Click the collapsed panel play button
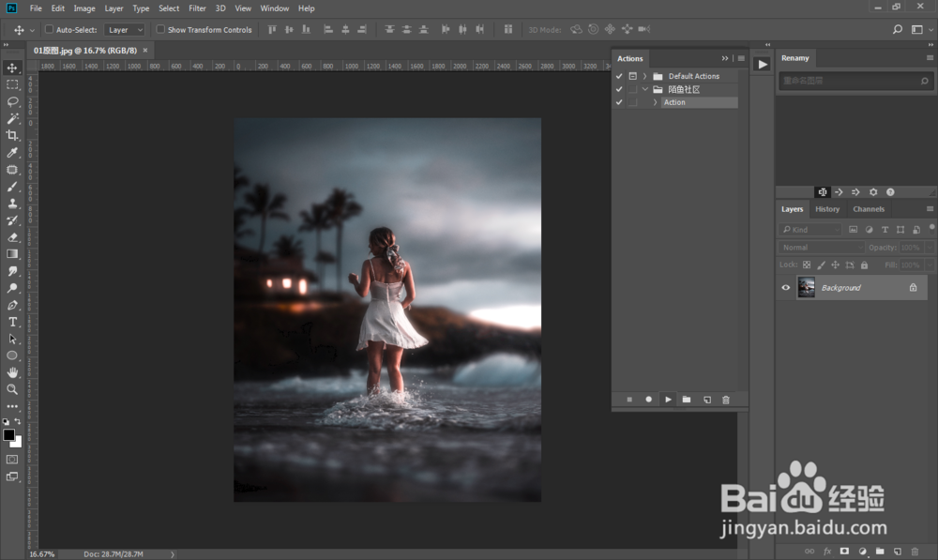The width and height of the screenshot is (938, 560). (762, 64)
